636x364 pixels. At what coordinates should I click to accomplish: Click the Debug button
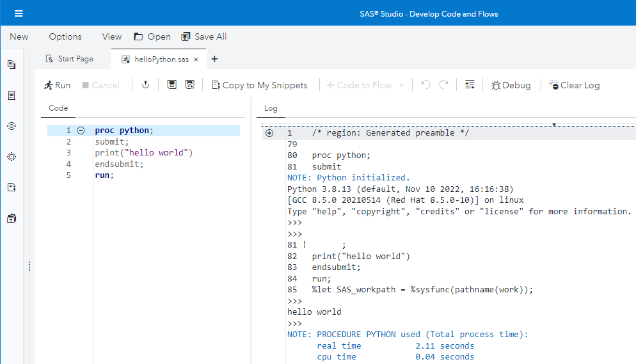point(511,85)
